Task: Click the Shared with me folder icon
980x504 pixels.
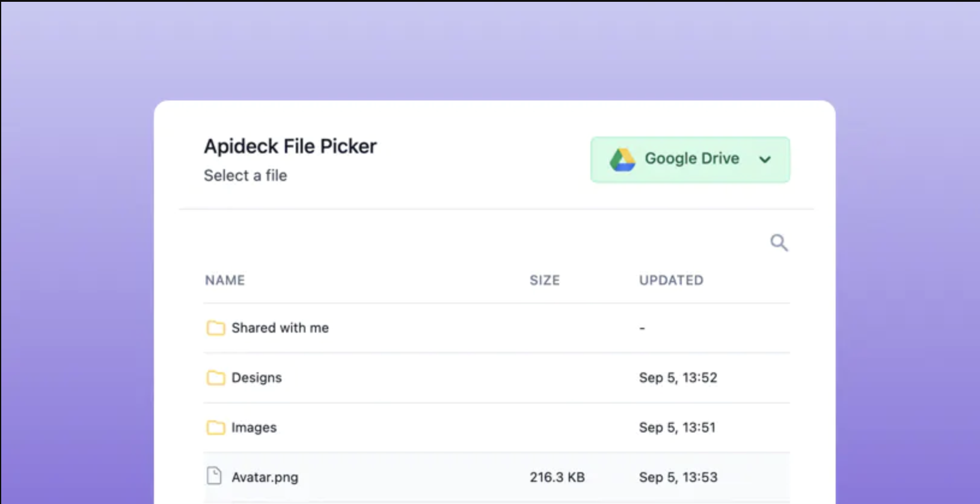Action: pos(216,328)
